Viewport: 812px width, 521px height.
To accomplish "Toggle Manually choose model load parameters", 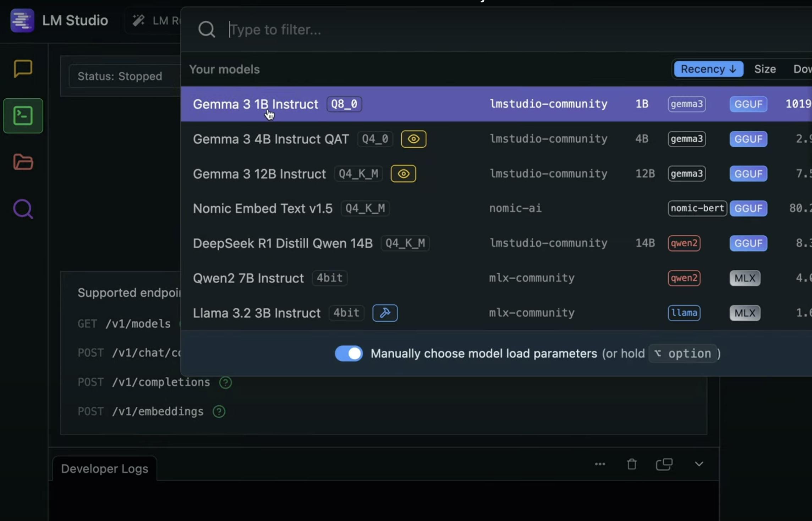I will coord(349,353).
